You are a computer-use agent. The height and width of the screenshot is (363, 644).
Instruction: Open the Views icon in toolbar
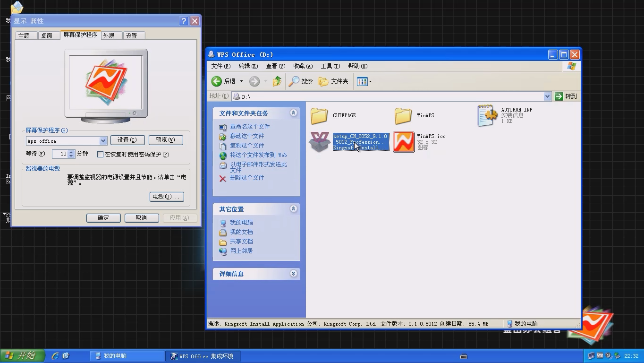(x=362, y=81)
